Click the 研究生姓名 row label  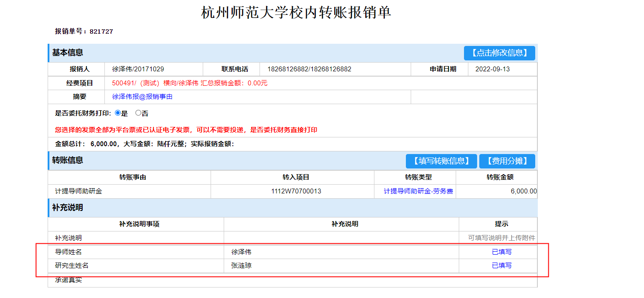point(72,266)
